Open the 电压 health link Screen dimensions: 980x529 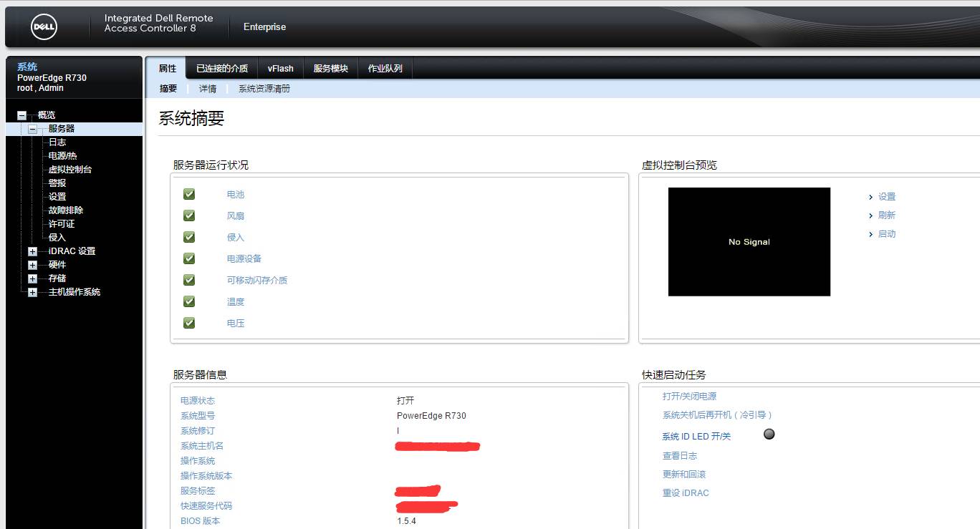tap(236, 324)
